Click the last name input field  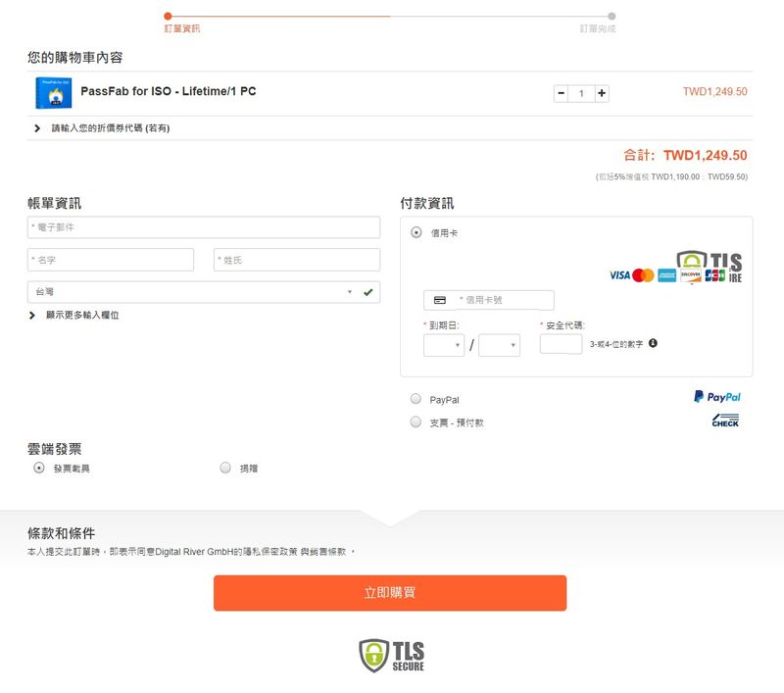(297, 260)
